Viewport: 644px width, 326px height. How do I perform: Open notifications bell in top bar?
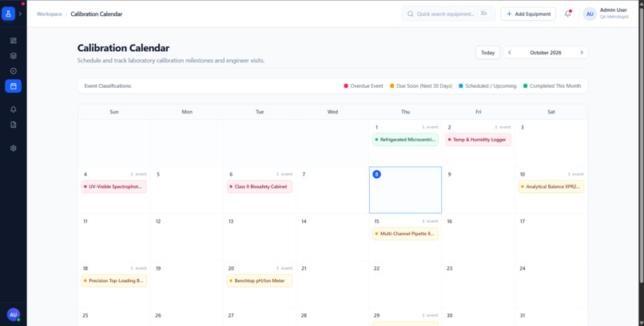point(567,14)
